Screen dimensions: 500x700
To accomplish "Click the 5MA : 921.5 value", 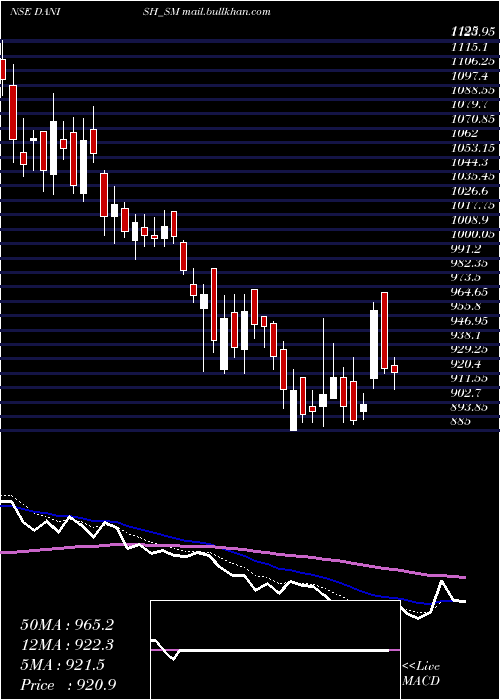I will point(62,665).
